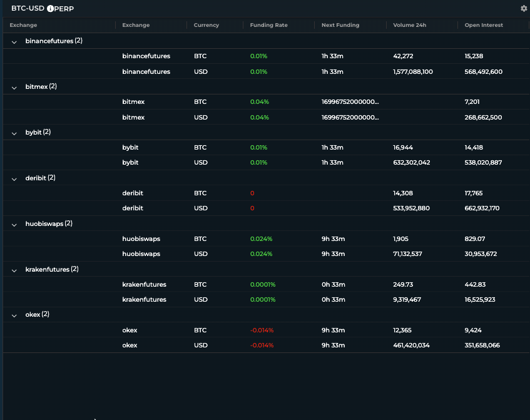Sort by Funding Rate column header
Viewport: 530px width, 420px height.
tap(268, 25)
